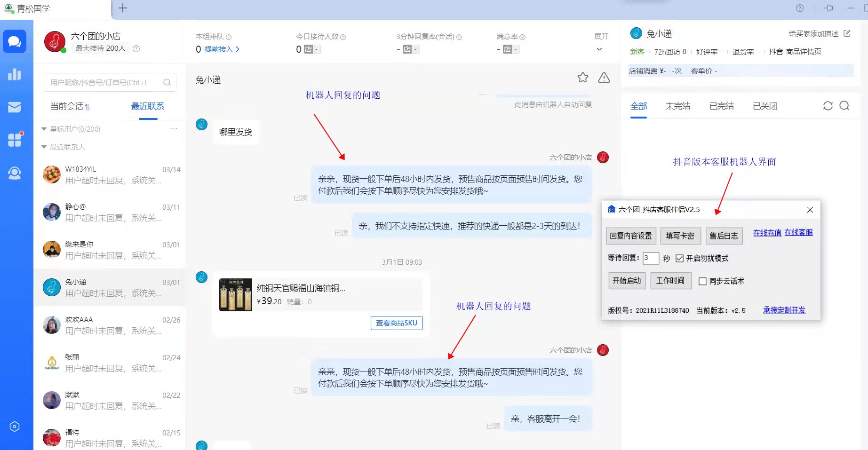Click help icon beside 3分钟回复率
The width and height of the screenshot is (868, 450).
pyautogui.click(x=459, y=37)
